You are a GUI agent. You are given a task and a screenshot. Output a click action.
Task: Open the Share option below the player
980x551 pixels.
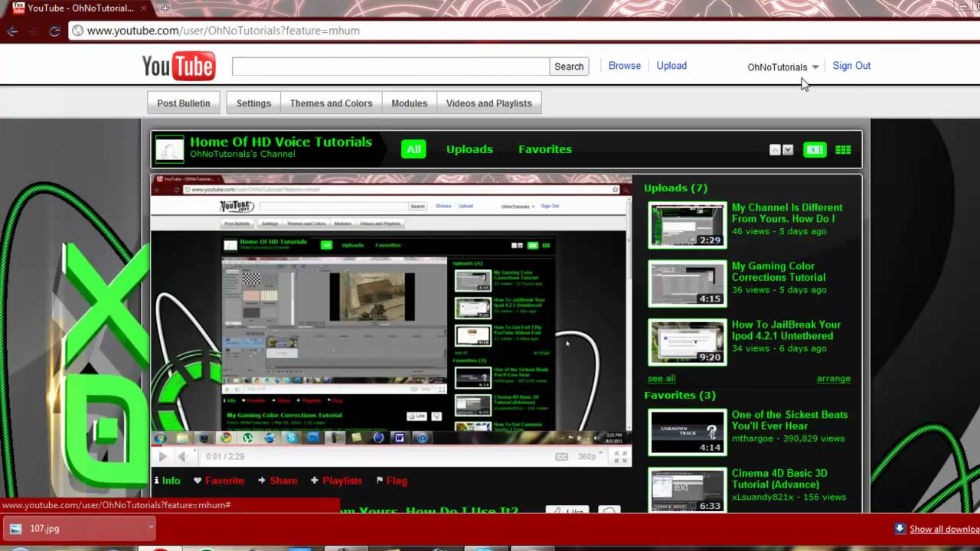(277, 481)
